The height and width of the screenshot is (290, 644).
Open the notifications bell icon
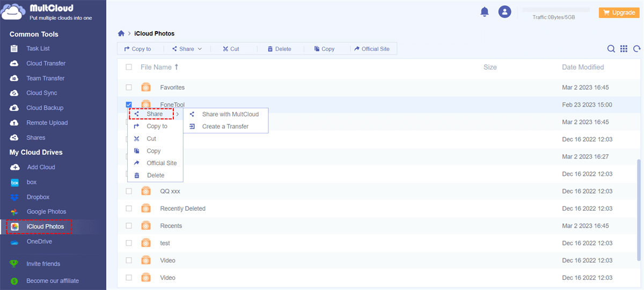tap(485, 12)
